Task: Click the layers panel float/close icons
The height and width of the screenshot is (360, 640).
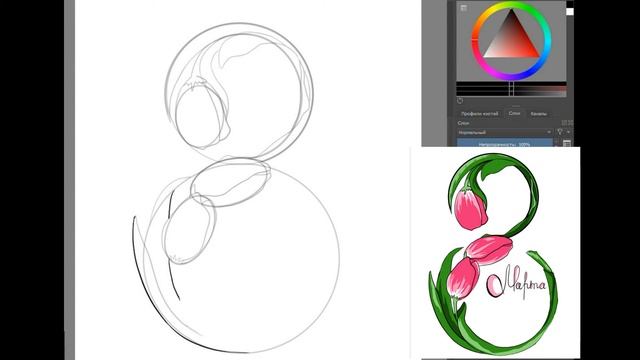Action: [567, 122]
